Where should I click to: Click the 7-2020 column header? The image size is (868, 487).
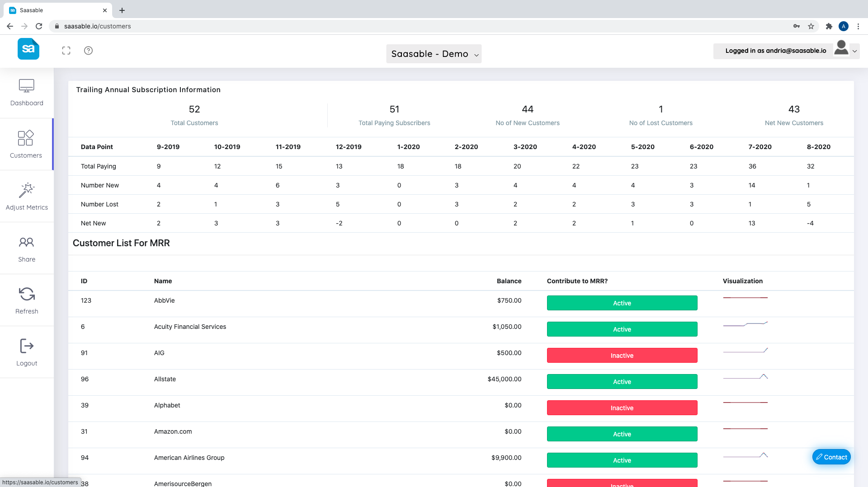point(760,147)
